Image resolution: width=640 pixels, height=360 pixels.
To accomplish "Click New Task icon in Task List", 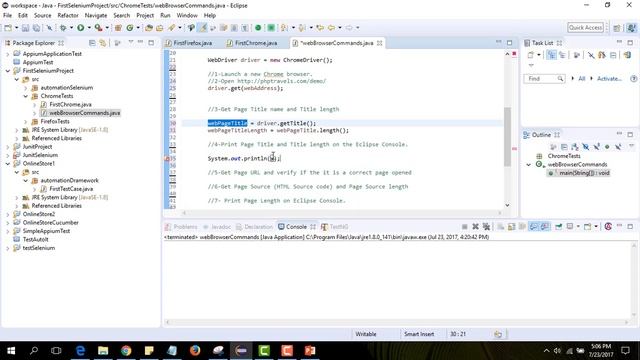I will pyautogui.click(x=530, y=55).
